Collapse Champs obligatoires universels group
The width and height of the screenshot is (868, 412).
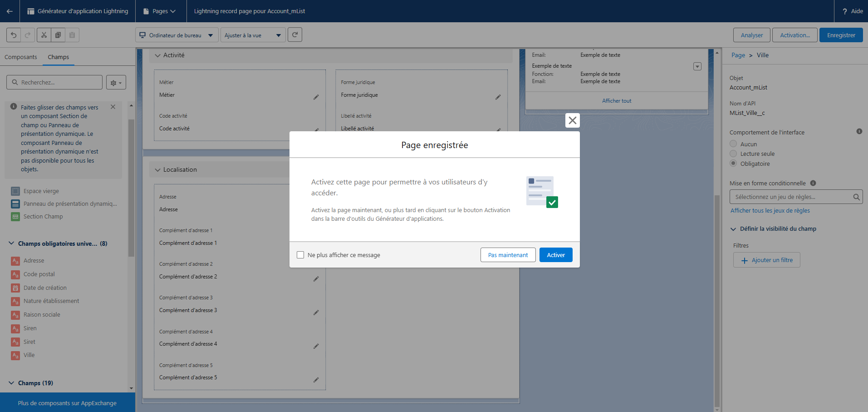coord(11,243)
